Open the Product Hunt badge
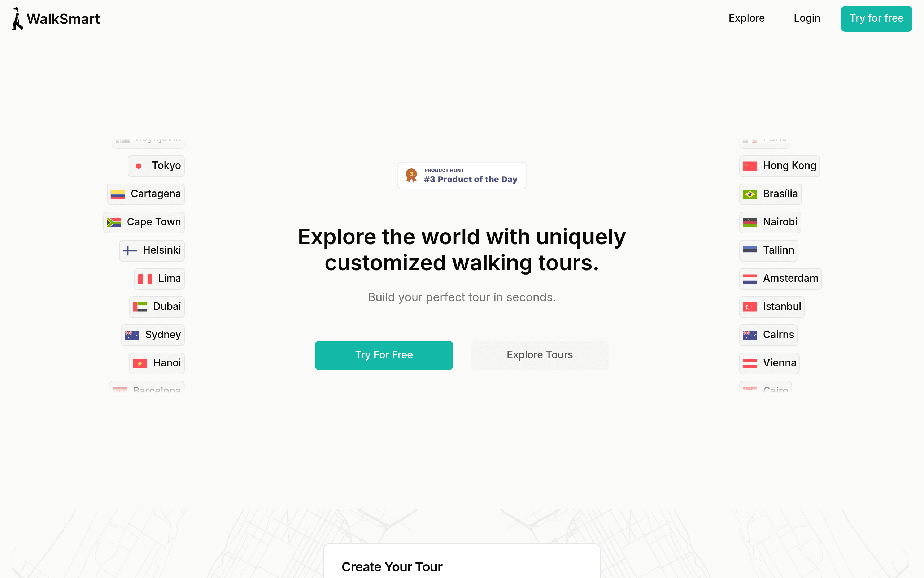This screenshot has height=578, width=924. 462,176
